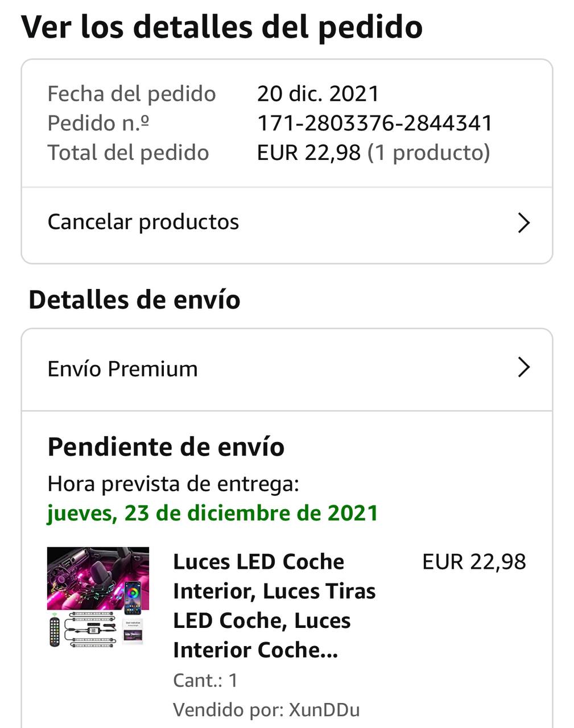The height and width of the screenshot is (728, 574).
Task: Tap the Detalles de envío section heading
Action: point(134,300)
